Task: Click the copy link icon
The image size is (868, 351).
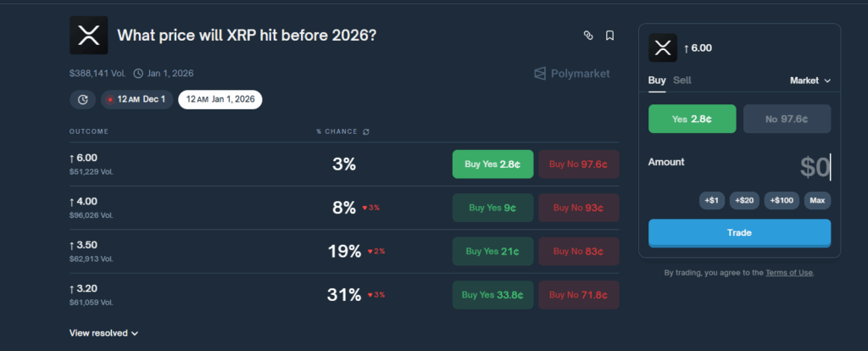Action: coord(587,36)
